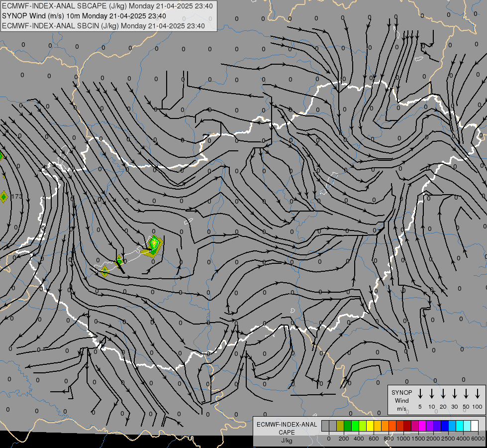487x448 pixels.
Task: Click the CAPE diamond beside the 173 label
Action: (x=3, y=197)
